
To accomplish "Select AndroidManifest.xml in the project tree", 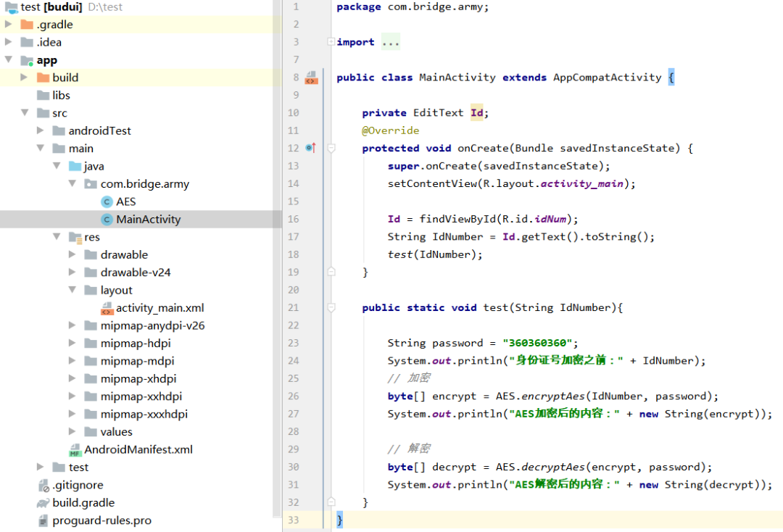I will (138, 449).
